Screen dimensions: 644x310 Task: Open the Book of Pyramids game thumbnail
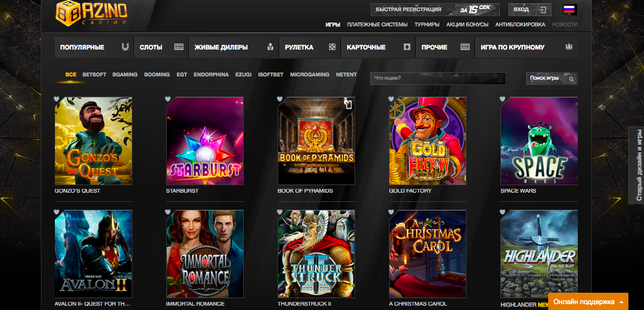pos(316,141)
